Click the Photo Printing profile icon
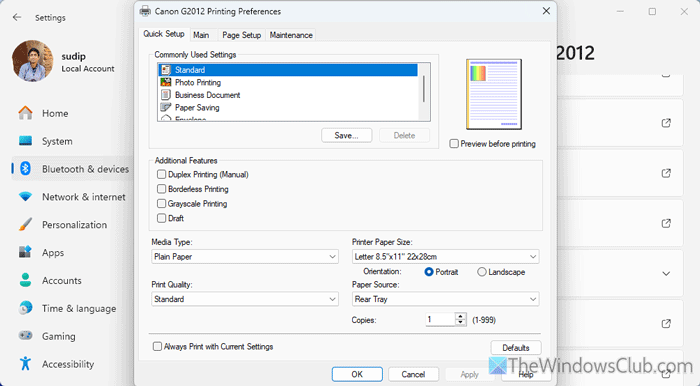The image size is (700, 386). pos(166,83)
